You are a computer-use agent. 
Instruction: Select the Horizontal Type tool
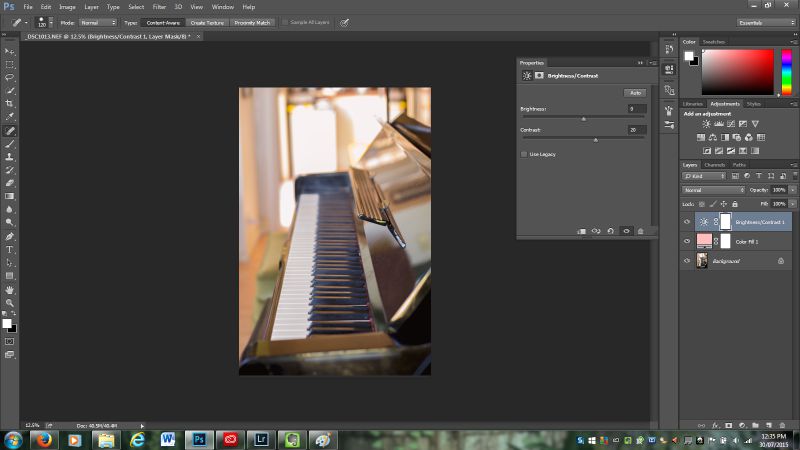click(x=10, y=250)
